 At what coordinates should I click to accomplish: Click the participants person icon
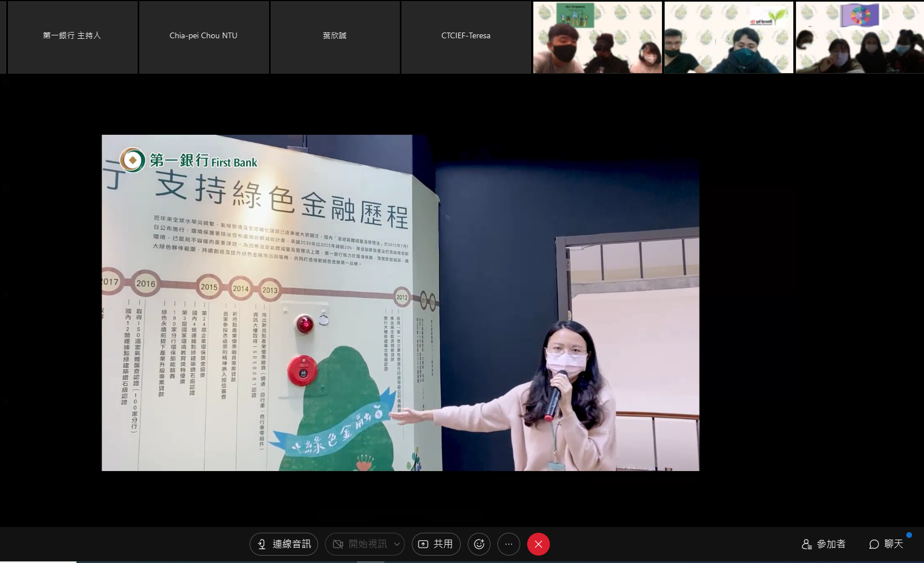click(x=806, y=544)
